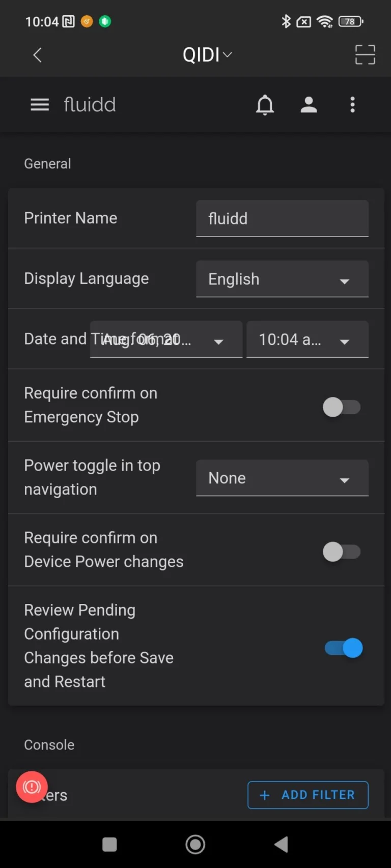
Task: Focus the Printer Name text field
Action: [282, 219]
